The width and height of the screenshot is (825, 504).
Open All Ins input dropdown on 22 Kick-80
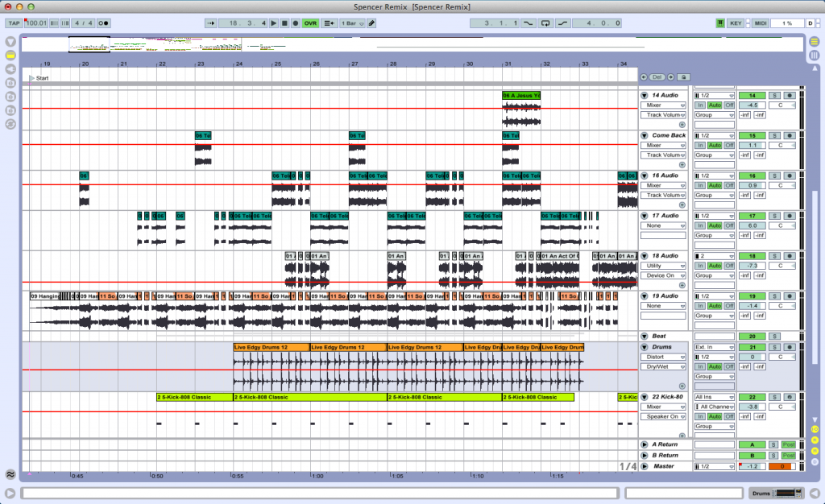(x=714, y=397)
